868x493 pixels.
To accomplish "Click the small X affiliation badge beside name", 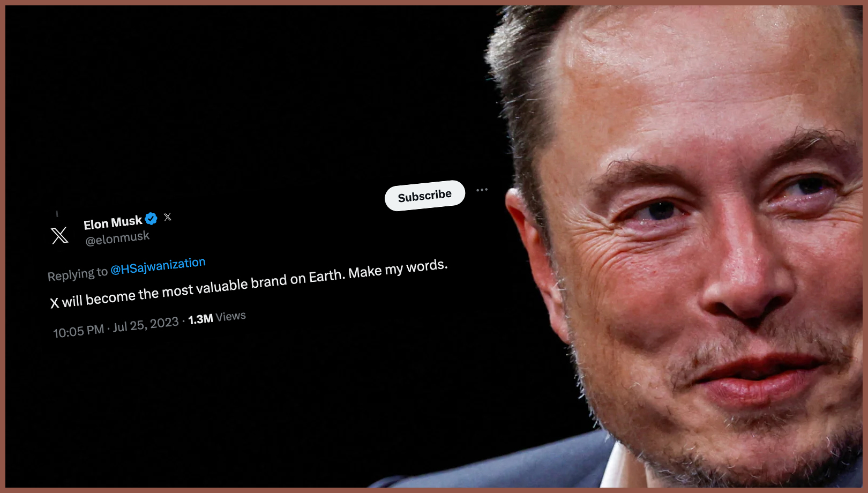I will coord(168,217).
